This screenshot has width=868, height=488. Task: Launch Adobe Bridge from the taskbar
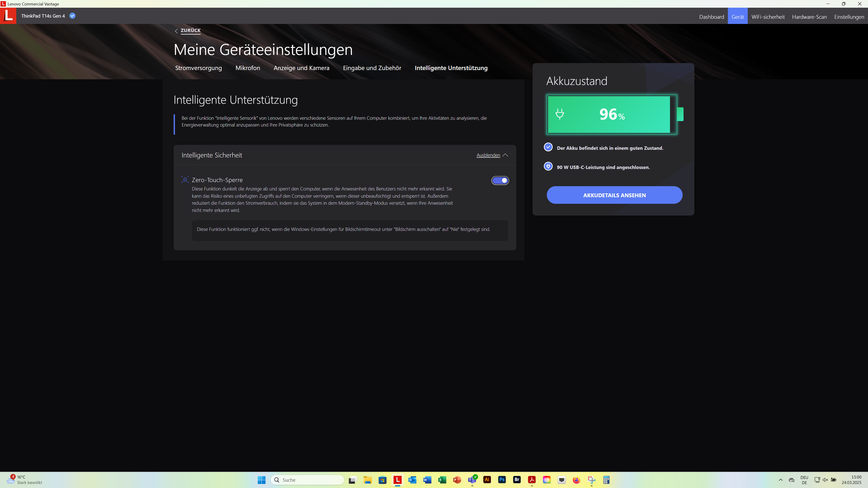[x=517, y=480]
